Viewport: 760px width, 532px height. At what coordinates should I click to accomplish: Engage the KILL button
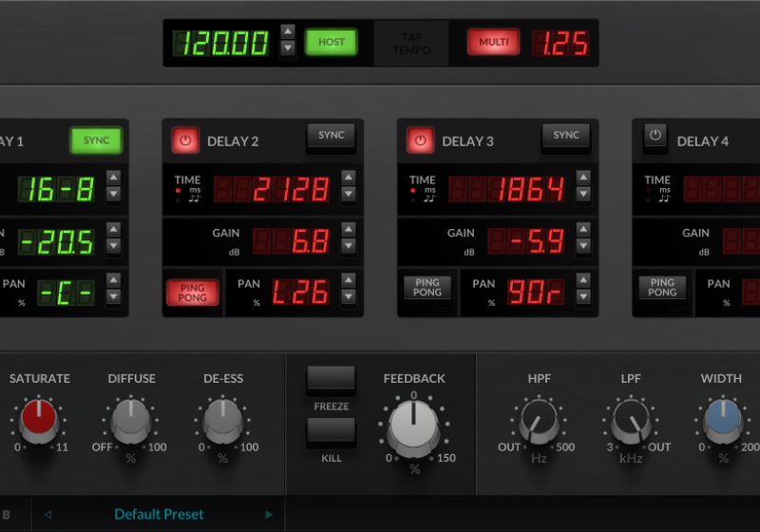coord(331,430)
